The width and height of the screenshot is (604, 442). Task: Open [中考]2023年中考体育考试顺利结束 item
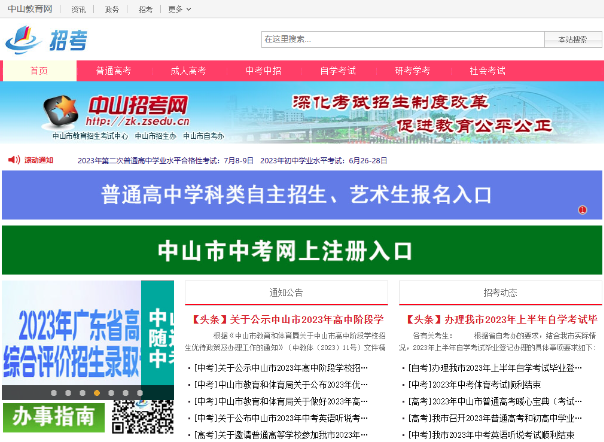475,385
